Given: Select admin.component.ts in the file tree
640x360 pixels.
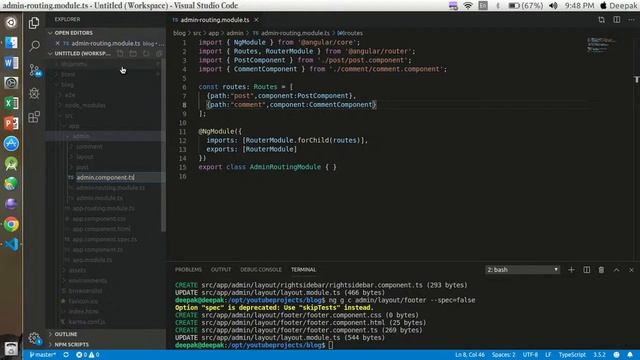Looking at the screenshot, I should 105,178.
